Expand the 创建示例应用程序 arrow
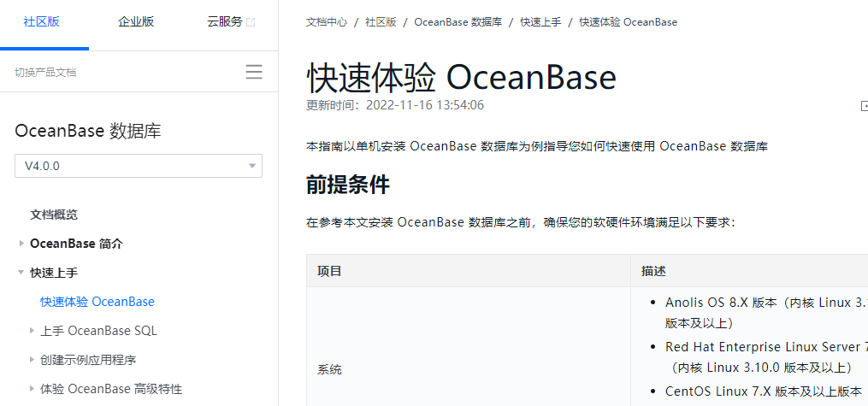 (32, 360)
